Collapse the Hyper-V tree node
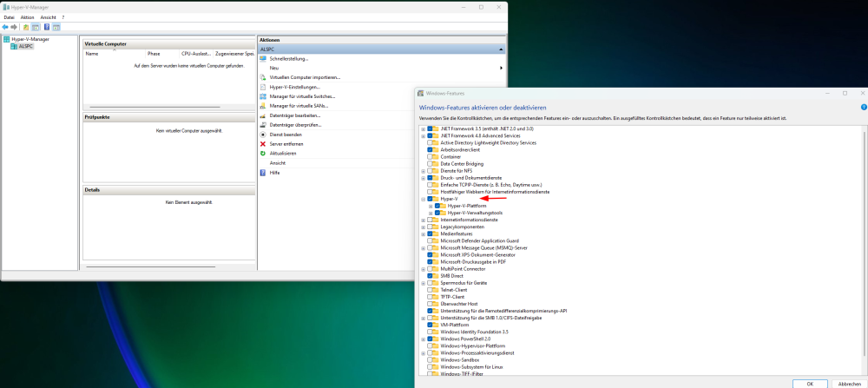Image resolution: width=868 pixels, height=388 pixels. [423, 199]
